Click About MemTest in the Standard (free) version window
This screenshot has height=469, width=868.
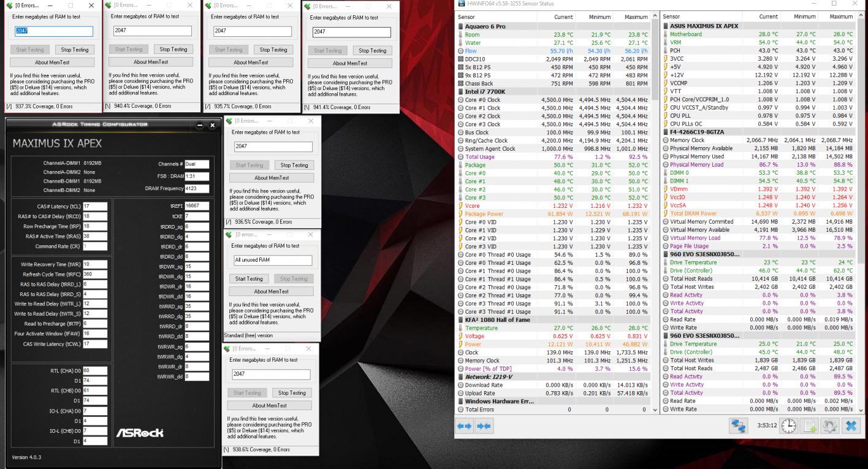272,291
